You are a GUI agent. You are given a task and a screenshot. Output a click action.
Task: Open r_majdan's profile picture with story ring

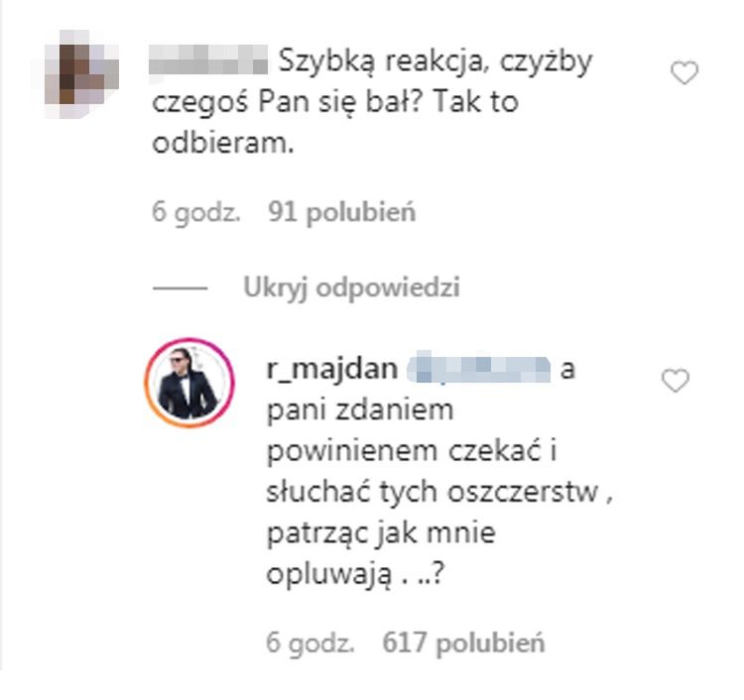tap(189, 383)
